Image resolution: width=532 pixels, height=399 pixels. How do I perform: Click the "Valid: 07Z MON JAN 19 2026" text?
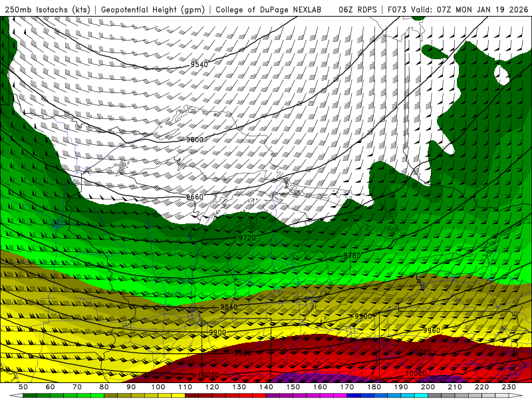[x=469, y=9]
